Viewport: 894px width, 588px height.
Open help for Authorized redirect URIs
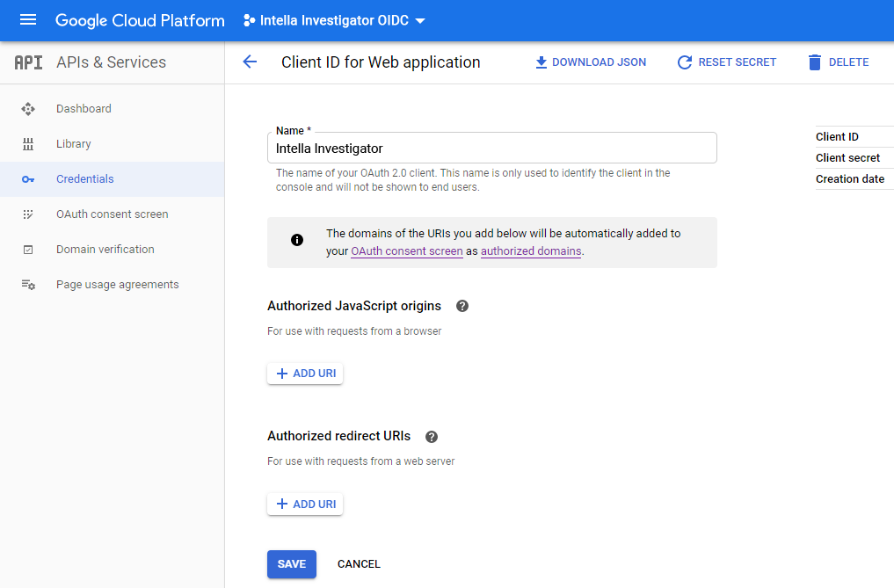[430, 436]
